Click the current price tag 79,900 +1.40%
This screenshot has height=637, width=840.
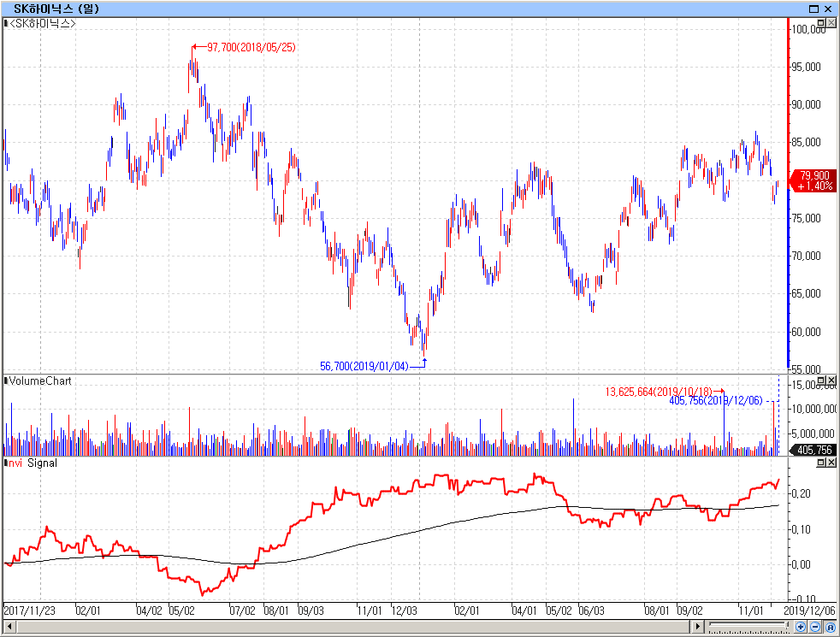(814, 180)
